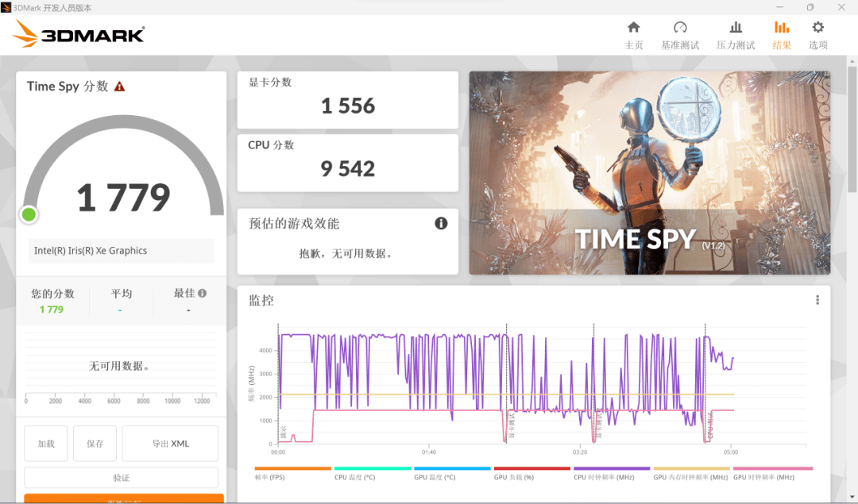858x504 pixels.
Task: Click the scrollbar down arrow
Action: [852, 497]
